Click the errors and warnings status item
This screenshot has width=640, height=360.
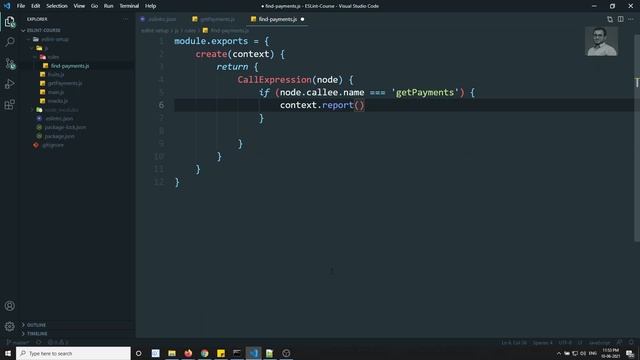coord(58,342)
